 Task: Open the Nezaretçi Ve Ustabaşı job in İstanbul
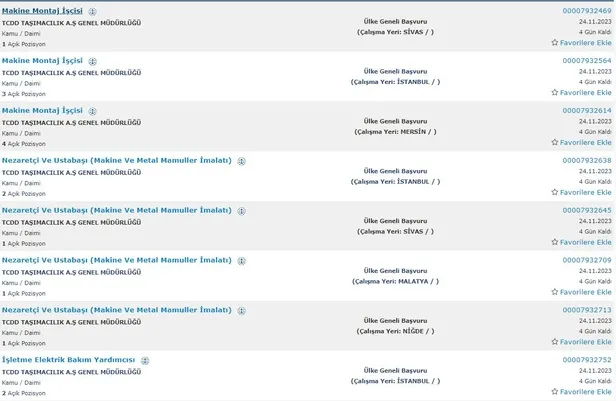click(x=116, y=160)
